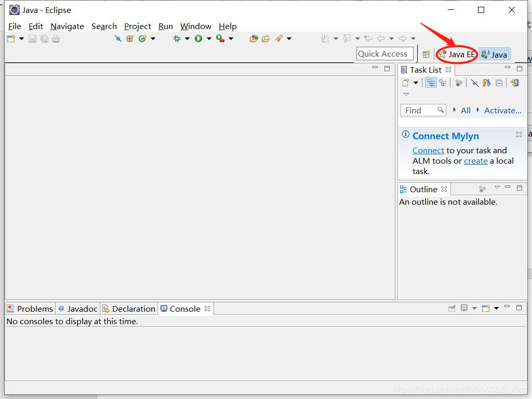Click the Save icon in the toolbar
The width and height of the screenshot is (532, 399).
[x=32, y=38]
